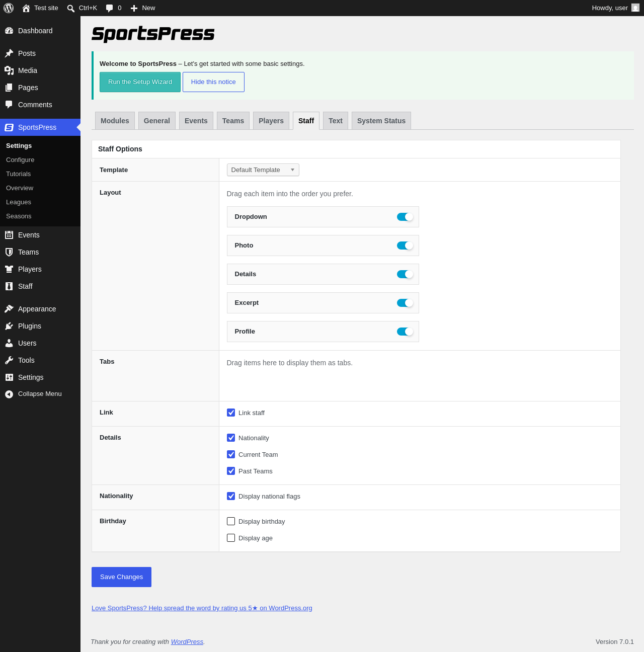Open Dashboard via its gauge icon

pyautogui.click(x=9, y=31)
